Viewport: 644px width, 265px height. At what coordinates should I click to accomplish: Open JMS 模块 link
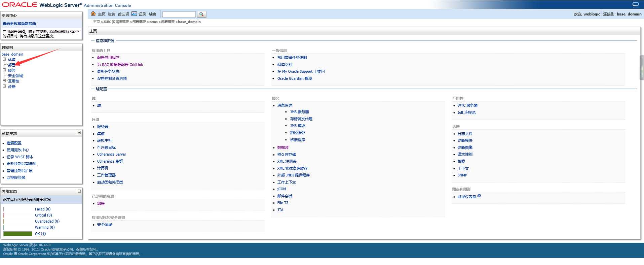pyautogui.click(x=298, y=126)
